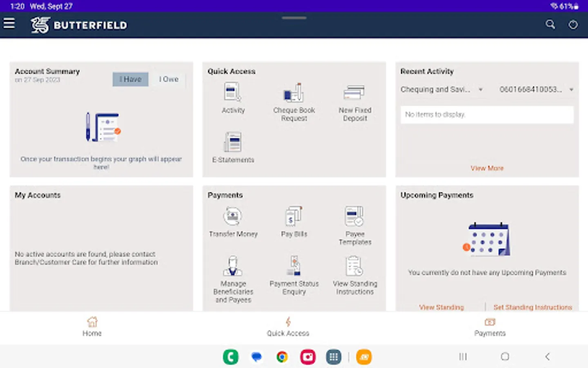
Task: Select the I Have toggle
Action: [130, 79]
